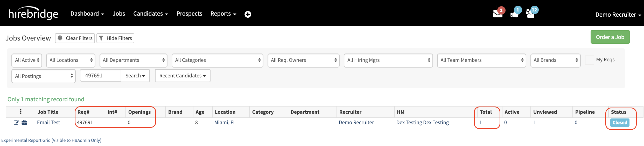
Task: Sort by the Department column header
Action: point(305,112)
